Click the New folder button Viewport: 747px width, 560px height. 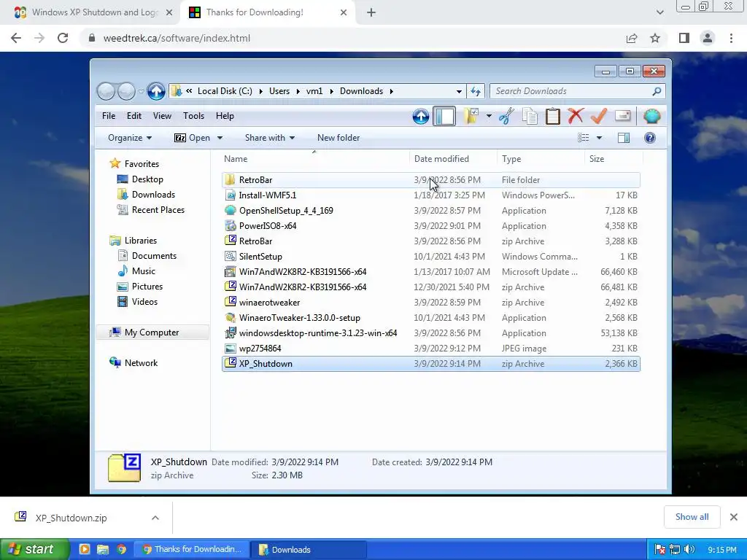pos(338,138)
